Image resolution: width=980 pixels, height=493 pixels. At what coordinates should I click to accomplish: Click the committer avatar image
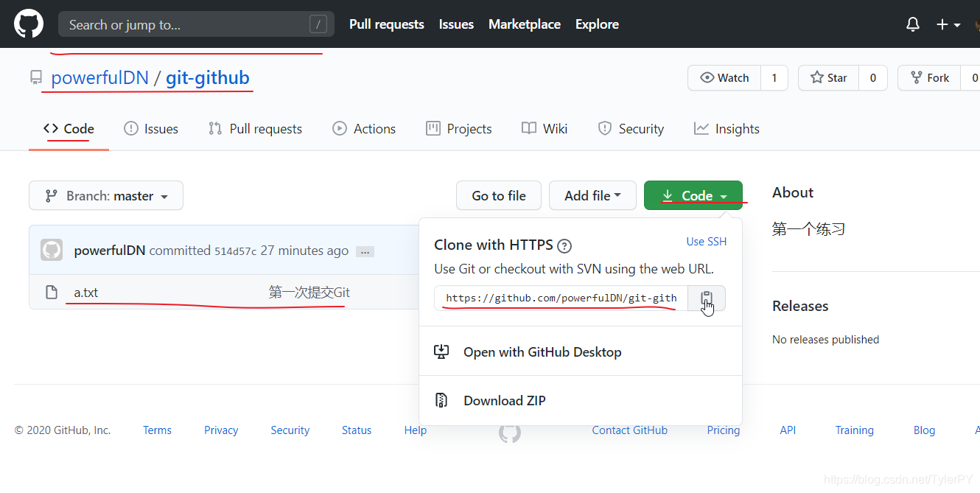point(52,250)
